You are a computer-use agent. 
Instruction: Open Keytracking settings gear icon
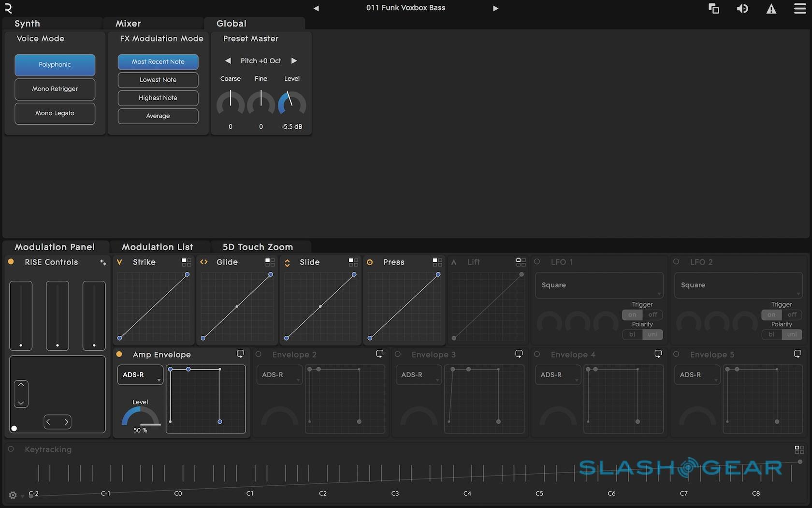coord(13,495)
